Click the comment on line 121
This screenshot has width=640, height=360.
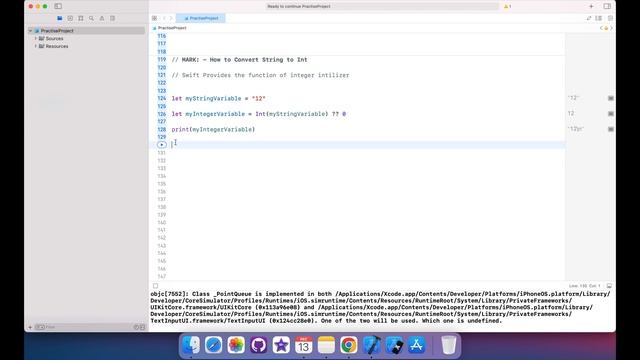(260, 75)
